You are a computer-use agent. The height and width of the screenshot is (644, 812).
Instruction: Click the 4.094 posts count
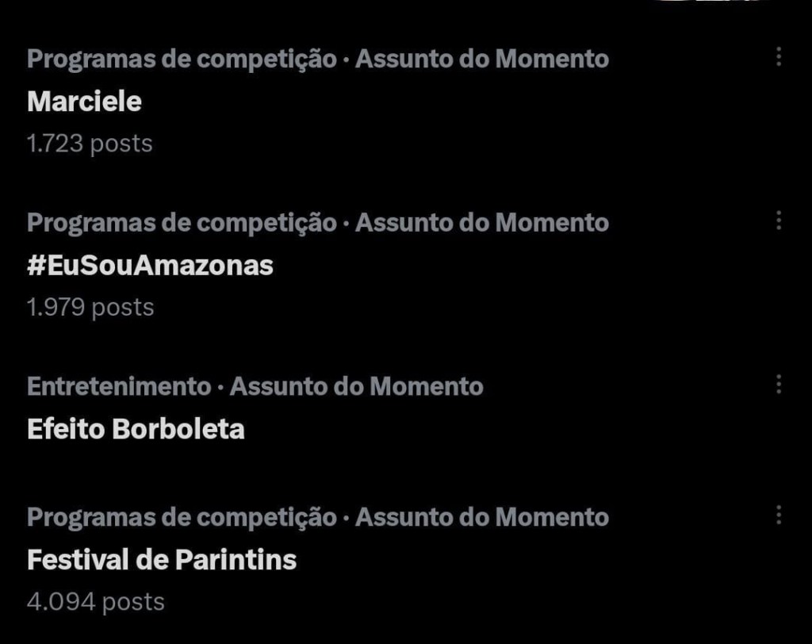[x=95, y=601]
